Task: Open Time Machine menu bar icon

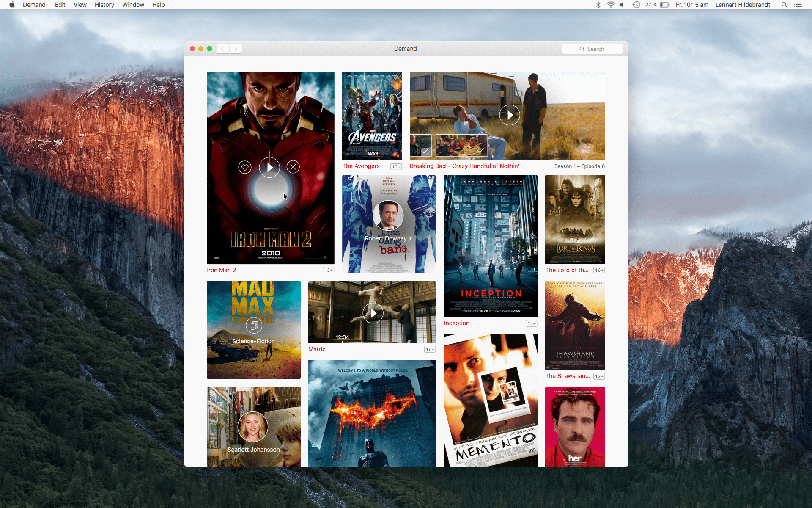Action: (636, 5)
